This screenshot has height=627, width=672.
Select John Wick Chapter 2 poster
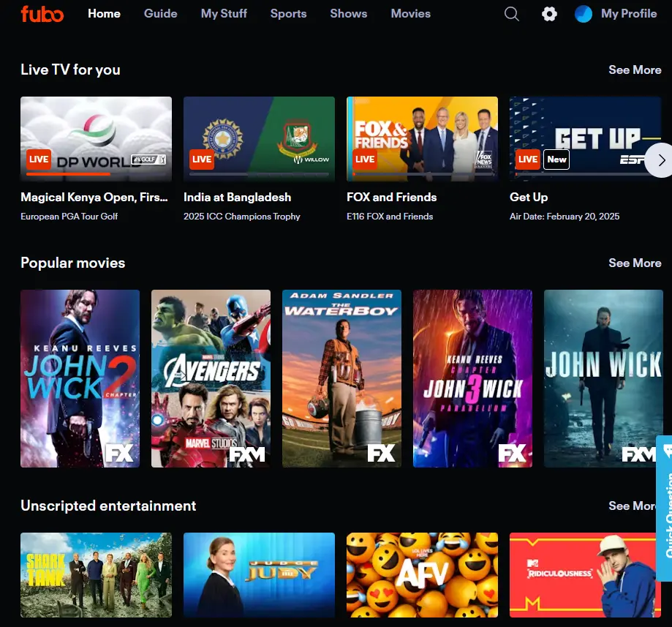point(80,379)
